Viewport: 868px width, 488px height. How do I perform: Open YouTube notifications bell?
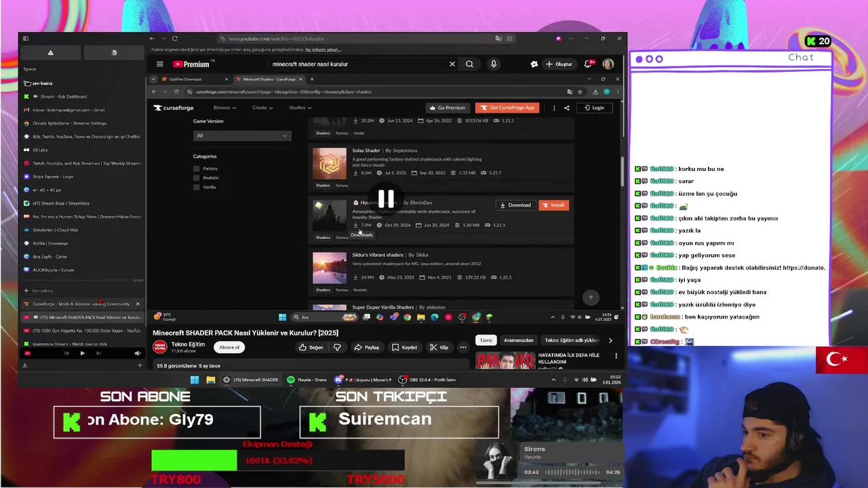point(589,64)
